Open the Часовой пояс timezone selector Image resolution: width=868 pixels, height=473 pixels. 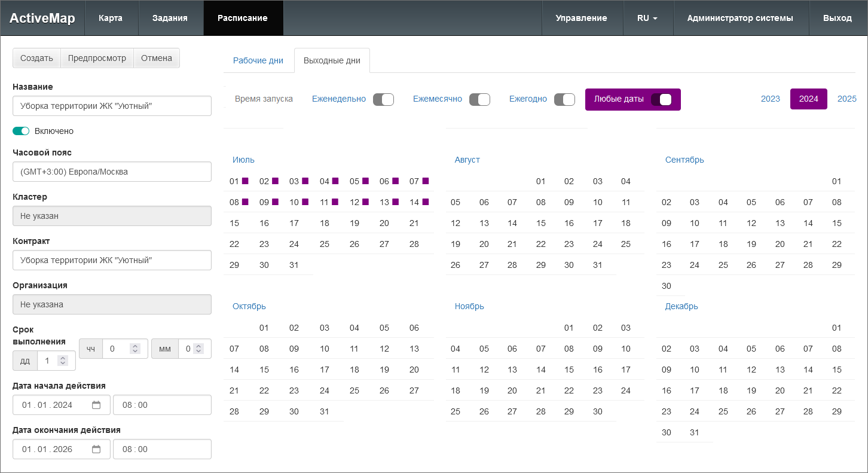coord(112,172)
